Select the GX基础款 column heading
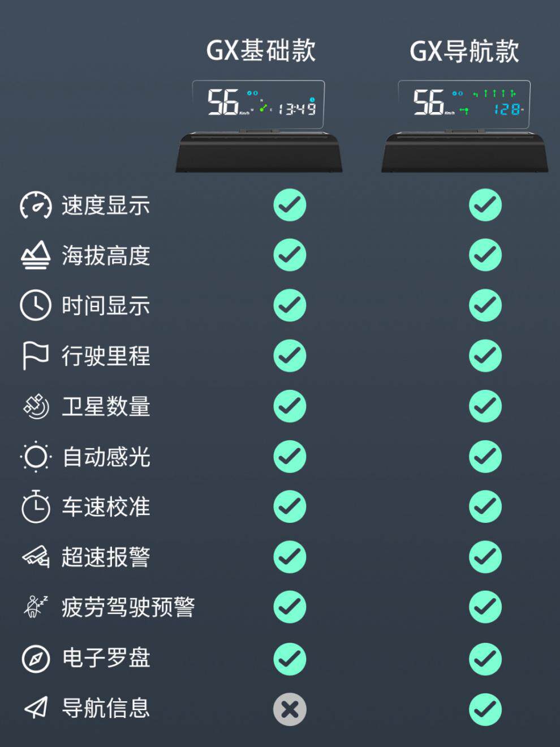560x747 pixels. [261, 50]
